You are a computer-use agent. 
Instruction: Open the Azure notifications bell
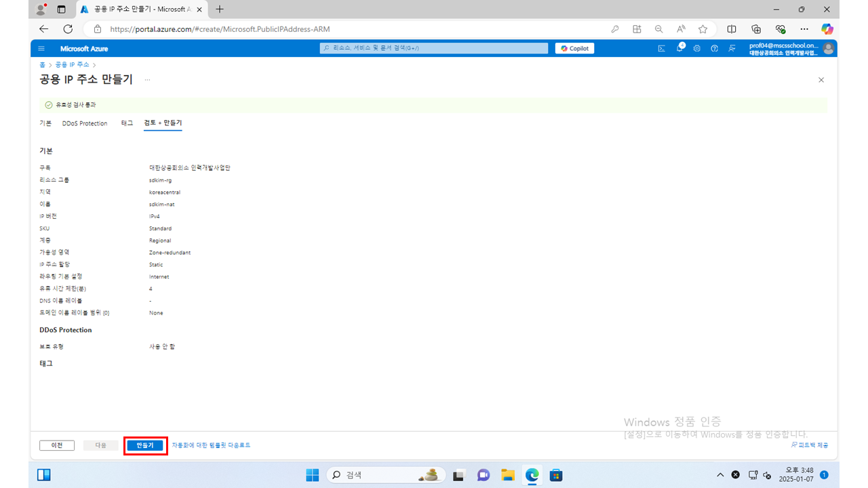click(x=679, y=48)
